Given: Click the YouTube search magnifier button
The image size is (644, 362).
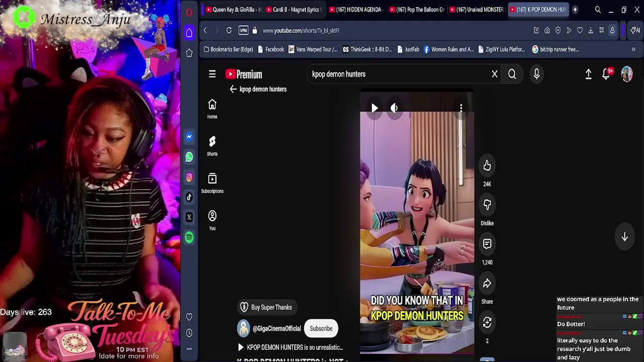Looking at the screenshot, I should [512, 74].
